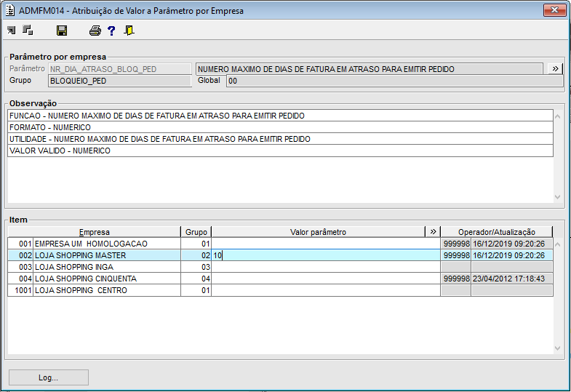Click Item grid scrollbar down arrow
This screenshot has width=571, height=392.
(x=557, y=348)
